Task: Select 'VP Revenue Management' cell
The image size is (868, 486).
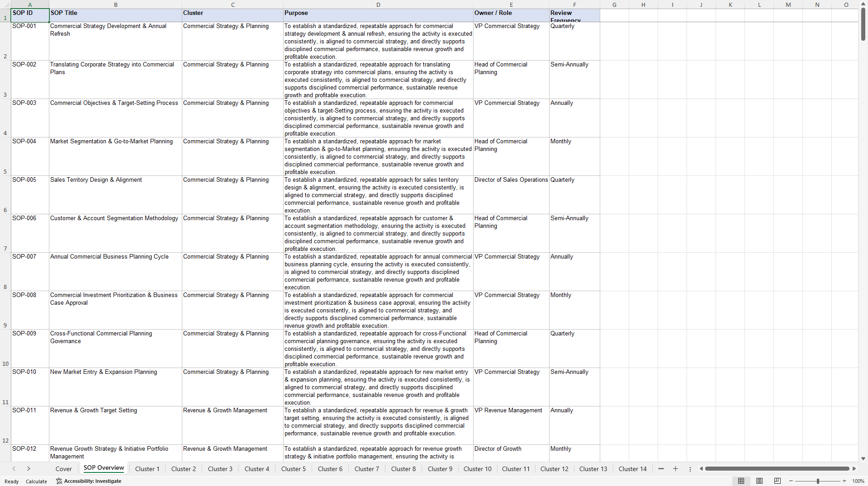Action: click(511, 425)
